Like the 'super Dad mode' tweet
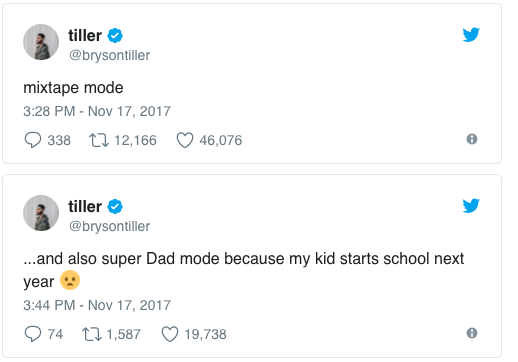The image size is (518, 362). coord(170,334)
